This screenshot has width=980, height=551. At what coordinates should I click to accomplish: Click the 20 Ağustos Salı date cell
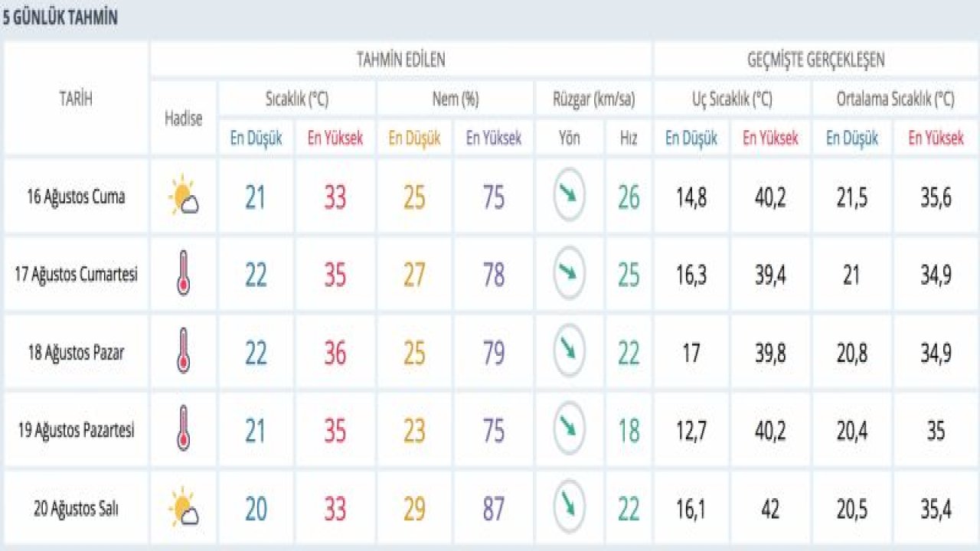click(x=76, y=508)
